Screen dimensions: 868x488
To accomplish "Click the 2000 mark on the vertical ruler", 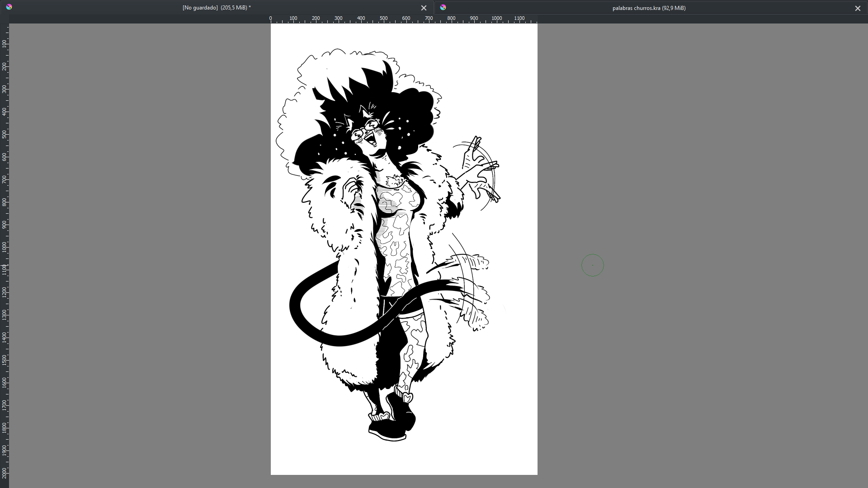I will pyautogui.click(x=5, y=473).
